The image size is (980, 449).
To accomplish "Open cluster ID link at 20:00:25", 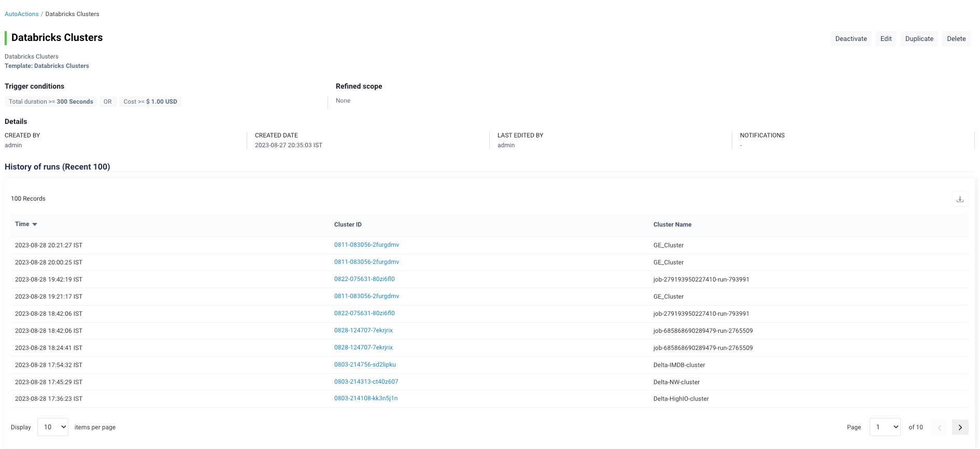I will (x=366, y=262).
